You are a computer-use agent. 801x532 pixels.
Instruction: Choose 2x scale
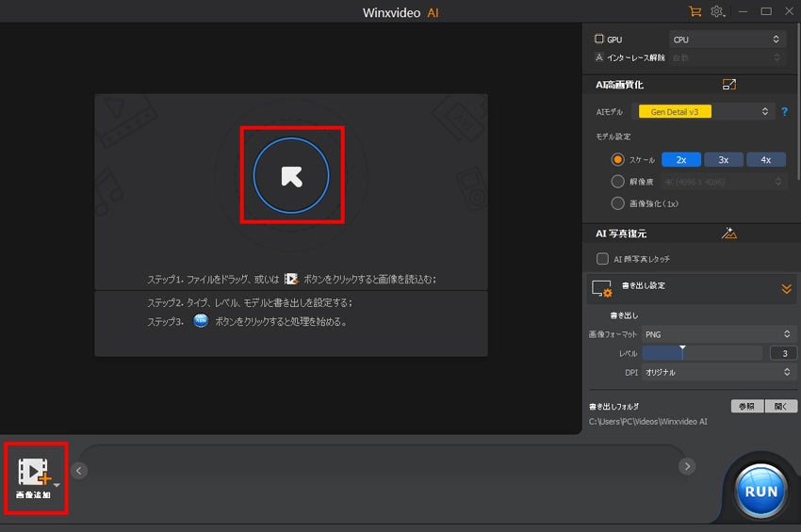point(681,160)
